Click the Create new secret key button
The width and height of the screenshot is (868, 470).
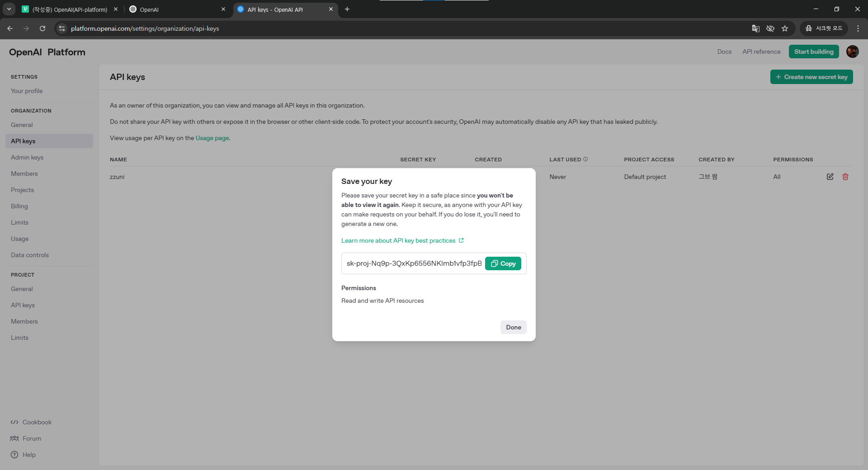[x=811, y=76]
